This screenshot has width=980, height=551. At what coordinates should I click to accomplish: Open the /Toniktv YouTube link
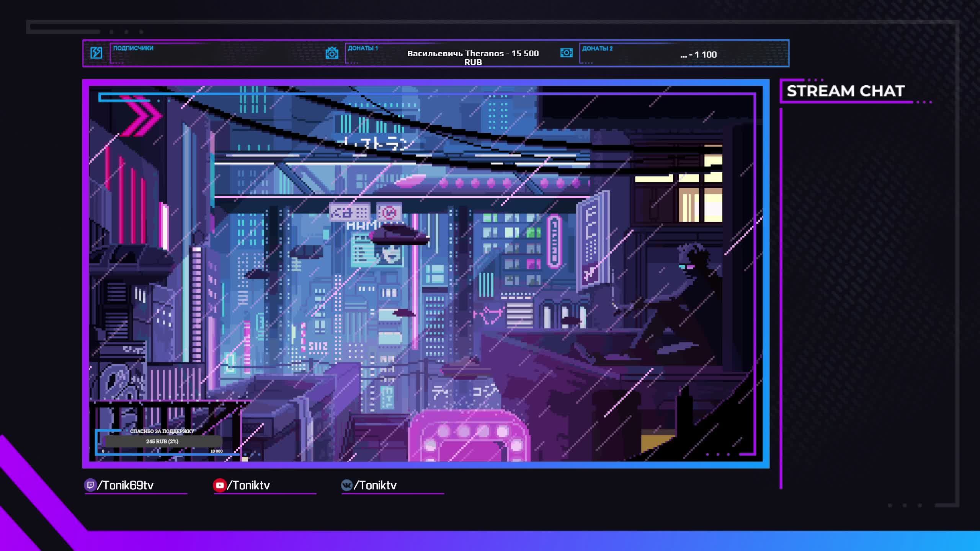tap(249, 485)
